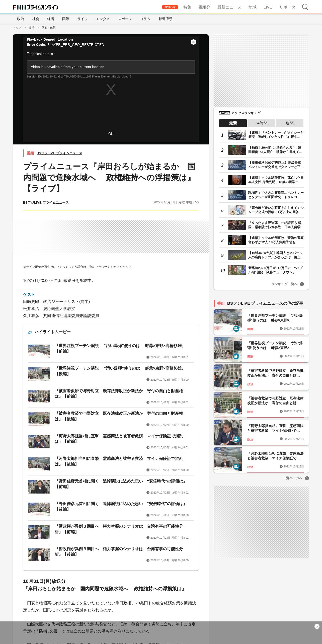
Task: Click video icon on second プーチン演説 card
Action: (x=236, y=356)
